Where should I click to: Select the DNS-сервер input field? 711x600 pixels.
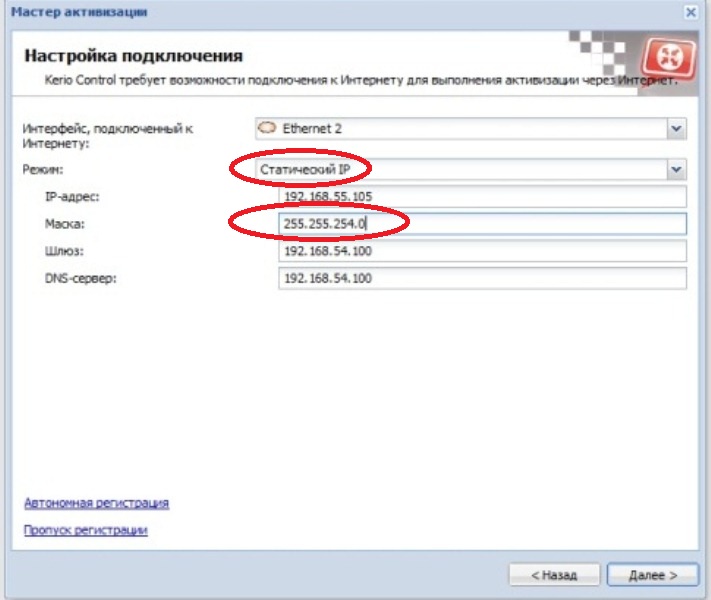482,278
